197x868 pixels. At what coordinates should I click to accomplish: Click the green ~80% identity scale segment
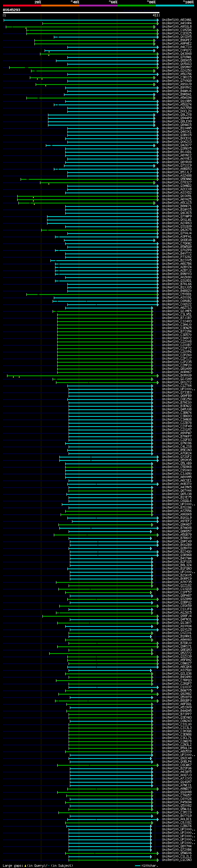click(x=137, y=6)
